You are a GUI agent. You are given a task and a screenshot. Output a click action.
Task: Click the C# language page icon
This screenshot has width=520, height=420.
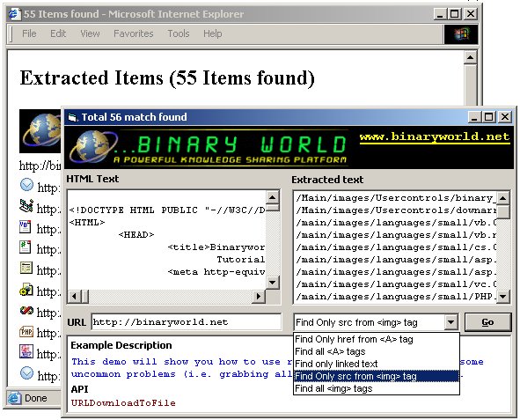coord(26,247)
